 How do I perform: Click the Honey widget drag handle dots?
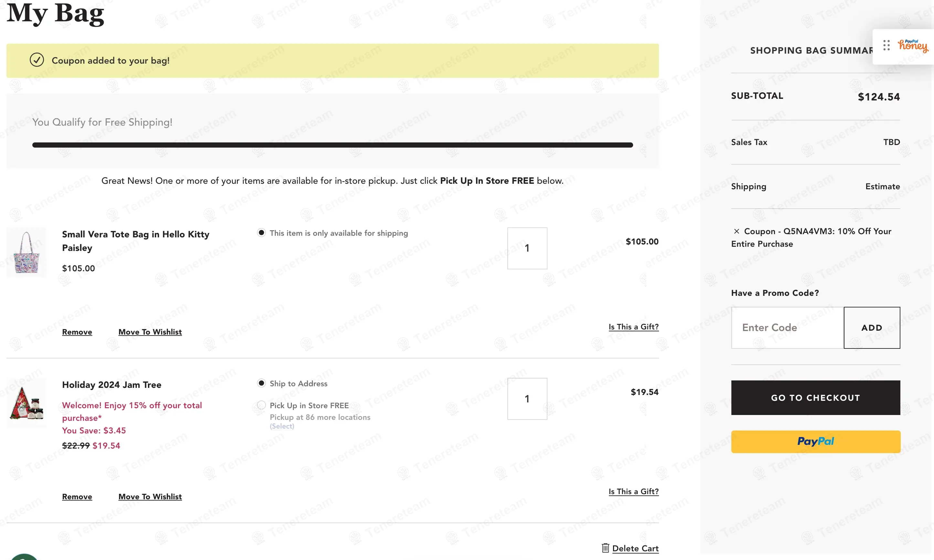point(886,45)
